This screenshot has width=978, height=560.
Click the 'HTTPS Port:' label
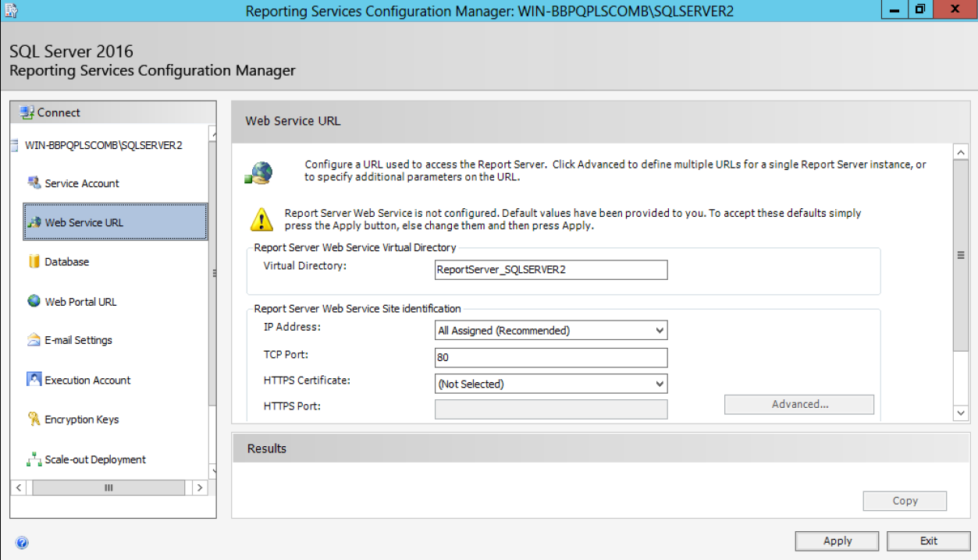pos(292,406)
